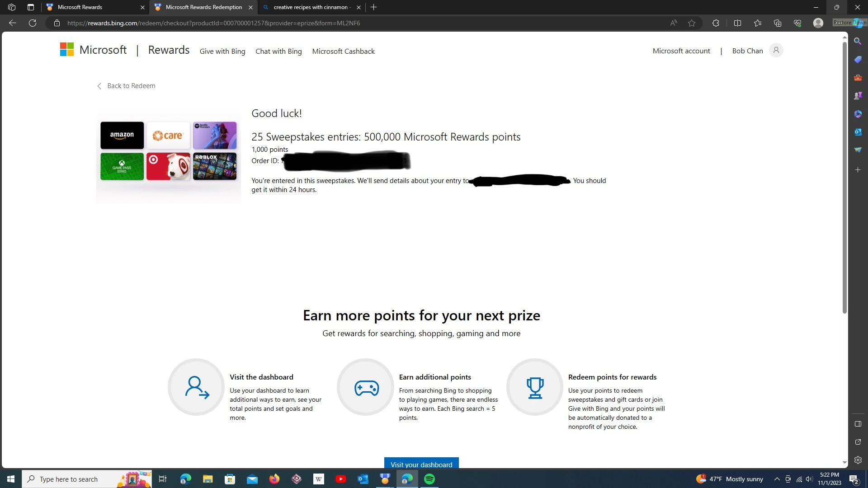Click the sweepstakes gift cards thumbnail
The image size is (868, 488).
click(x=168, y=151)
